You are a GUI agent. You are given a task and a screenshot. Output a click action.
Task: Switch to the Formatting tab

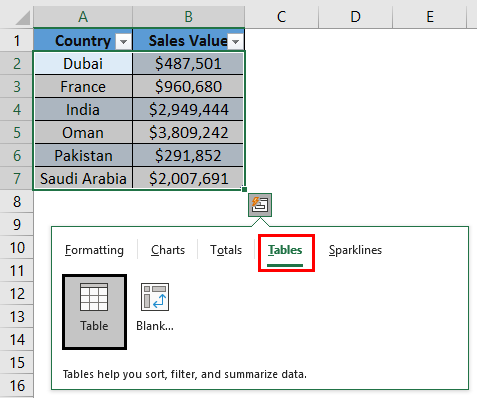(x=94, y=250)
